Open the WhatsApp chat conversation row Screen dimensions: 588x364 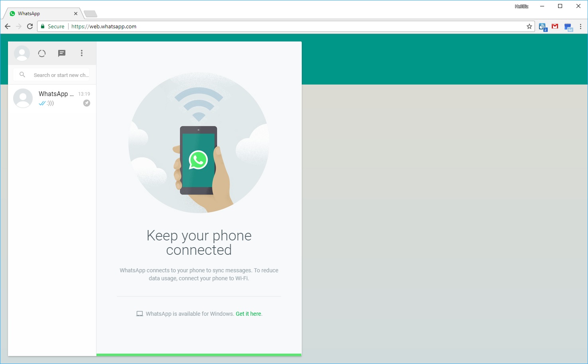(x=52, y=98)
